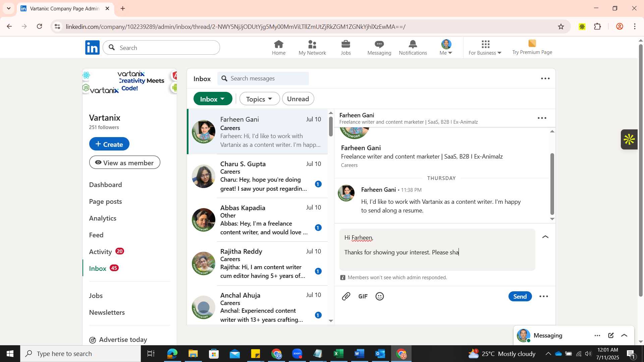Open Word from the taskbar
This screenshot has height=362, width=644.
(359, 354)
